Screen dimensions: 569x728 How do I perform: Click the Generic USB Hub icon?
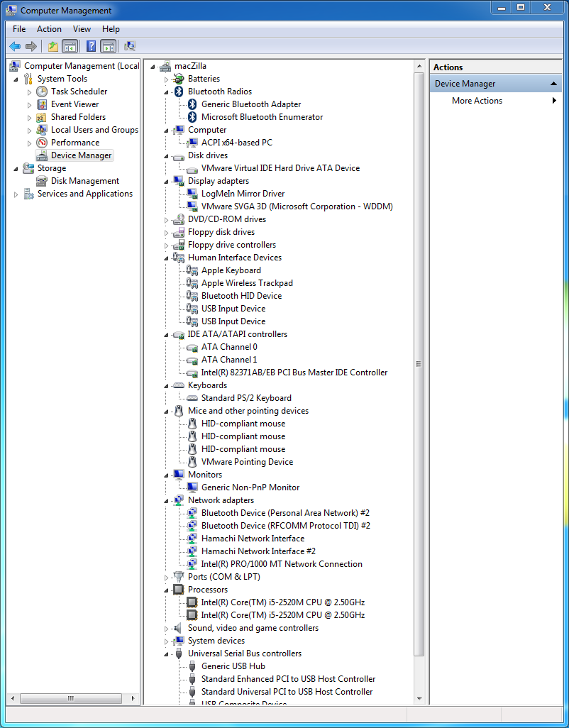tap(192, 666)
